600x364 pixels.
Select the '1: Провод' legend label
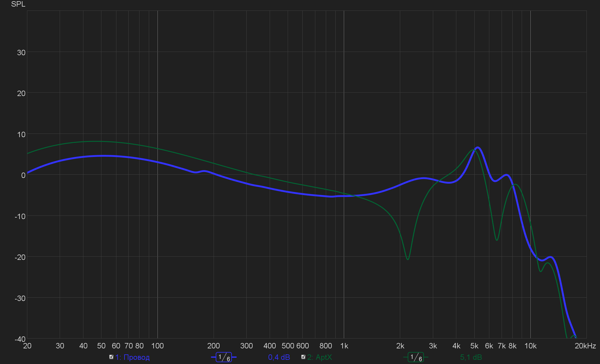tap(132, 357)
